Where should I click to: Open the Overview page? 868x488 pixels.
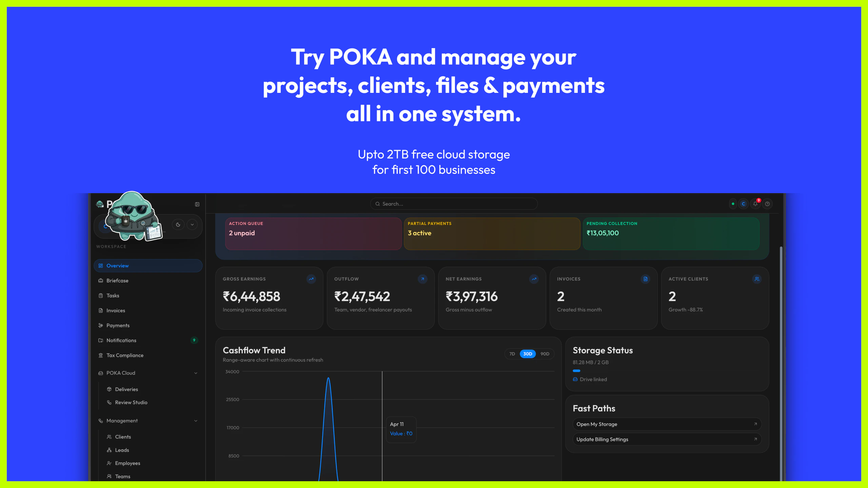tap(148, 266)
